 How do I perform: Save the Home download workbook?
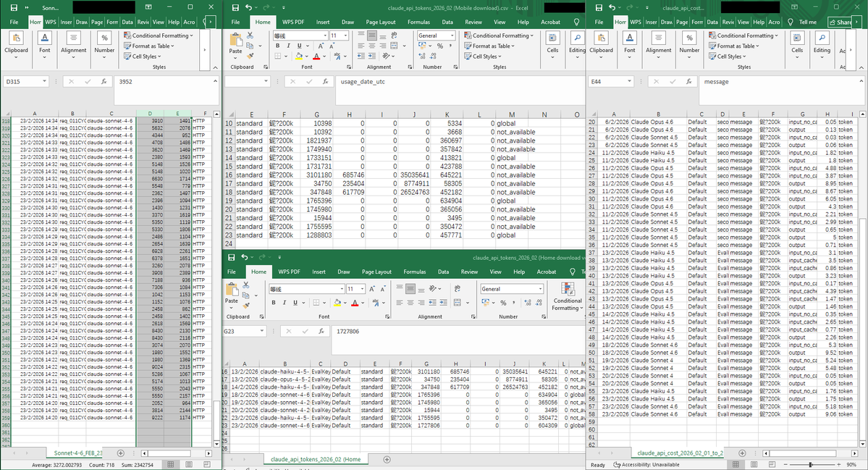coord(232,257)
